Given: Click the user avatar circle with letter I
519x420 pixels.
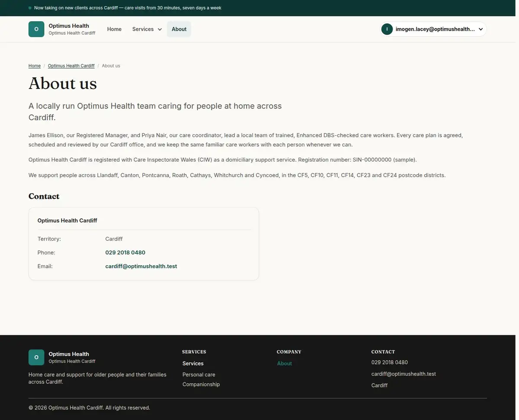Looking at the screenshot, I should (387, 29).
